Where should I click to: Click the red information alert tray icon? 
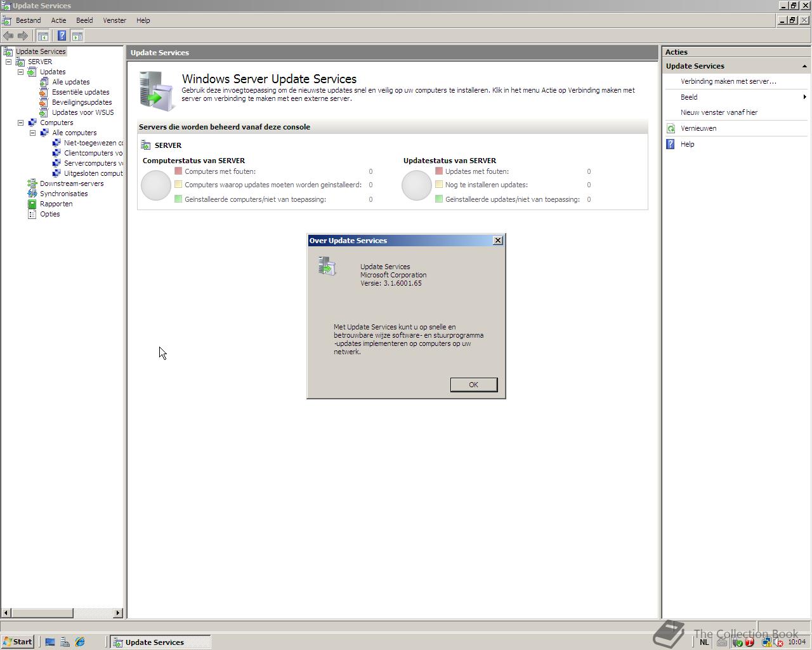pyautogui.click(x=750, y=642)
